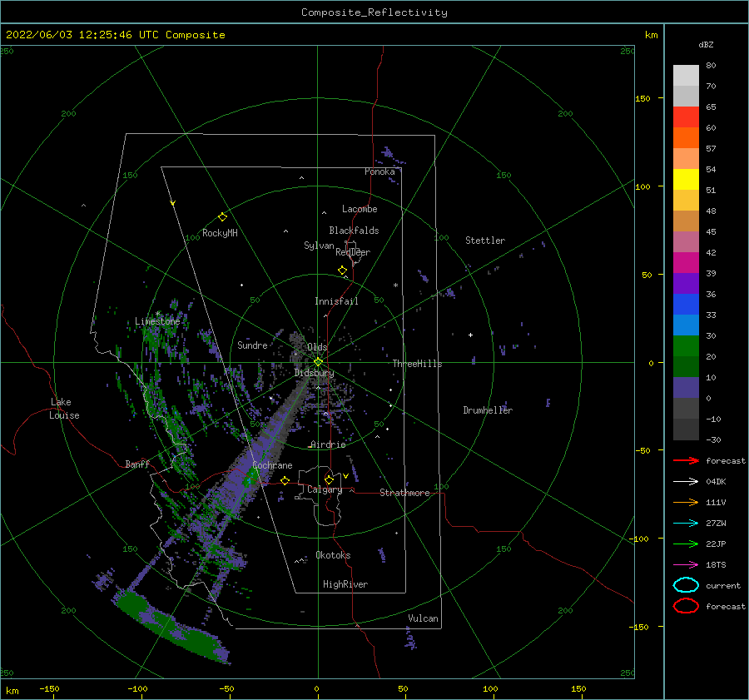Image resolution: width=749 pixels, height=700 pixels.
Task: Click the ThreeHills city label
Action: pyautogui.click(x=418, y=364)
